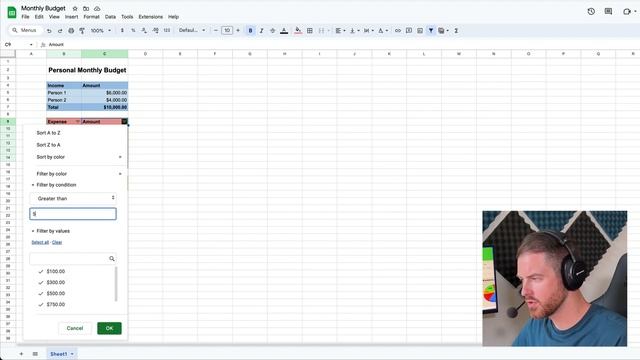Expand Sort by color submenu
Viewport: 640px width, 360px height.
point(76,157)
